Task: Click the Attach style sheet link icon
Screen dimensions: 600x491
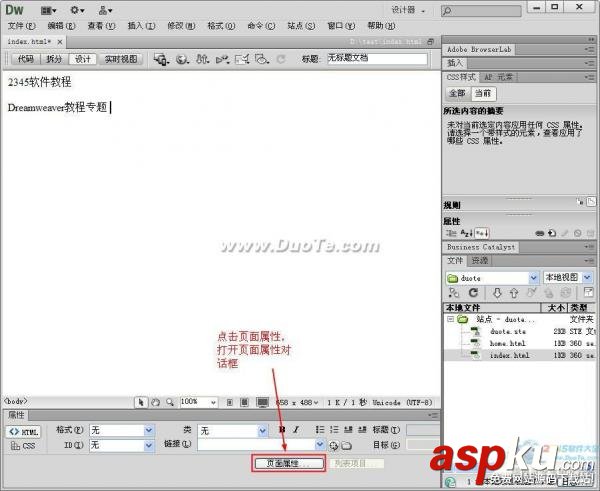Action: click(x=540, y=233)
